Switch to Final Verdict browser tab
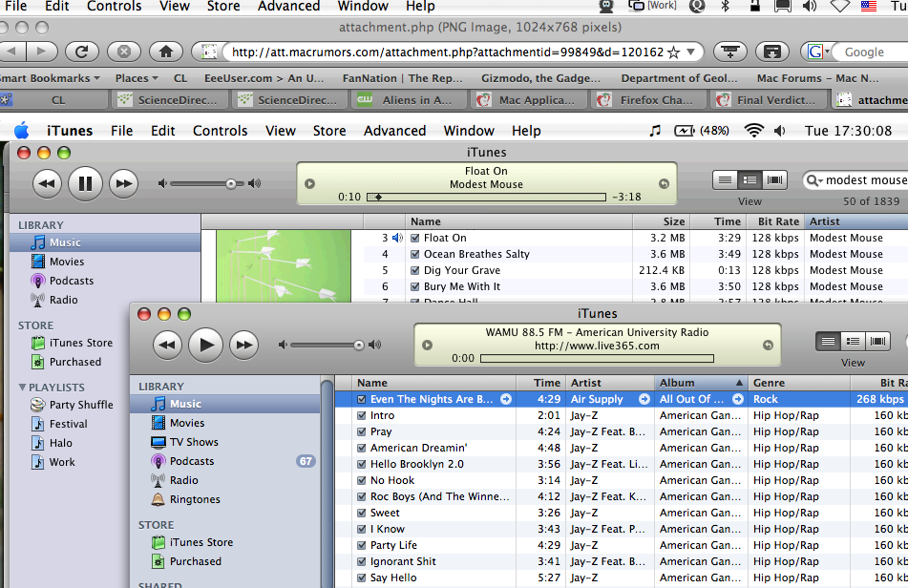Viewport: 908px width, 588px height. pyautogui.click(x=768, y=100)
